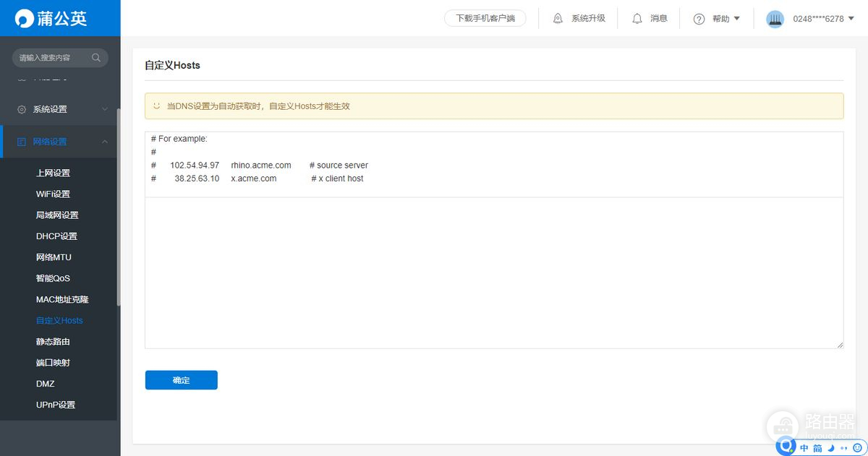Open the 帮助 dropdown arrow
The width and height of the screenshot is (868, 456).
click(737, 19)
